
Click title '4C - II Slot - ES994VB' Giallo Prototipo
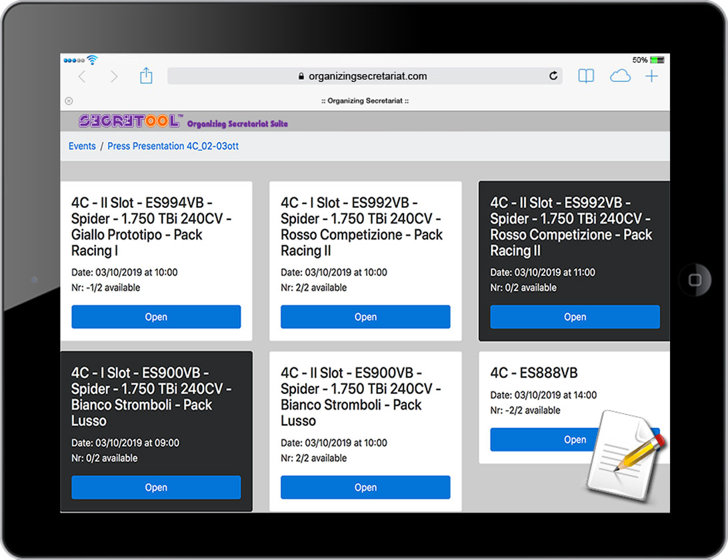coord(151,227)
